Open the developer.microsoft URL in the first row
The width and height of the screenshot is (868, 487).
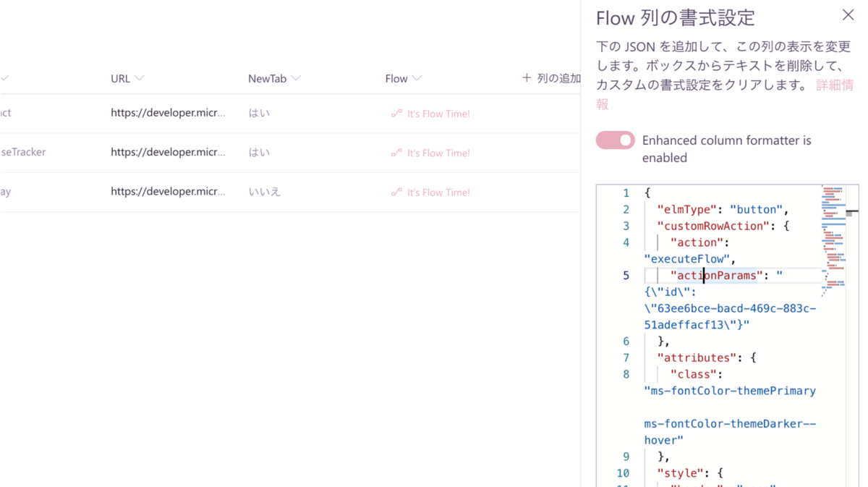[169, 113]
